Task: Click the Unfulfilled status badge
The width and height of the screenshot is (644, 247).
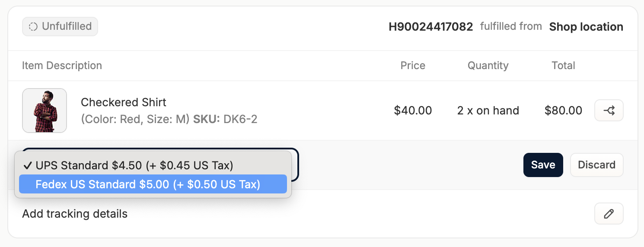Action: [60, 26]
